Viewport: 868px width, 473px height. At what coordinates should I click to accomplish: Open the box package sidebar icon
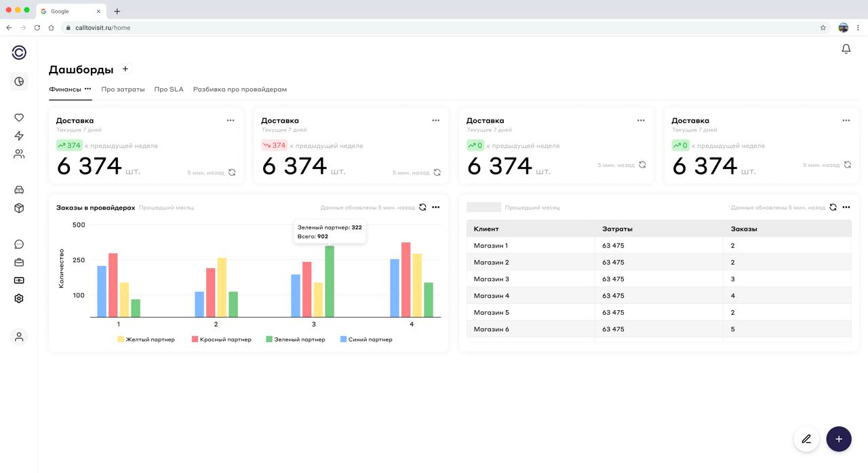(x=19, y=208)
